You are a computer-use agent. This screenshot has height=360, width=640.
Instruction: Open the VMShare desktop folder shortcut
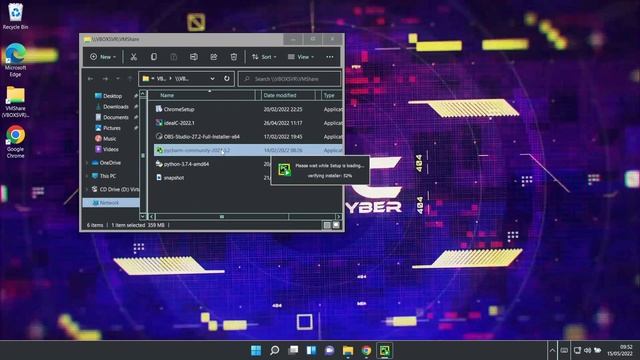tap(15, 102)
